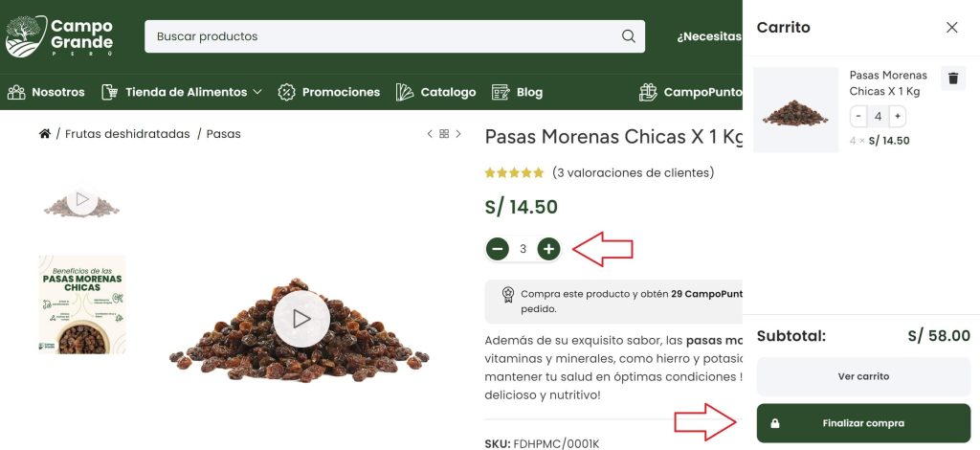Increase product quantity with green plus
The width and height of the screenshot is (980, 450).
pos(548,249)
